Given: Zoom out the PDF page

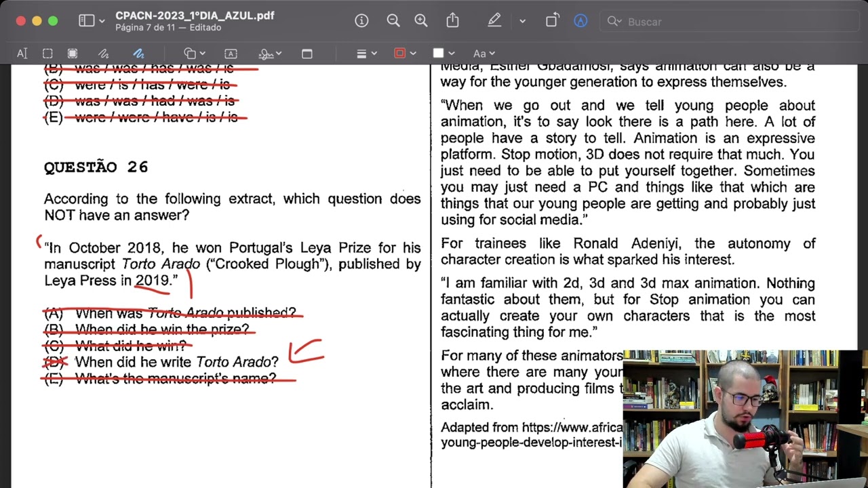Looking at the screenshot, I should (393, 21).
